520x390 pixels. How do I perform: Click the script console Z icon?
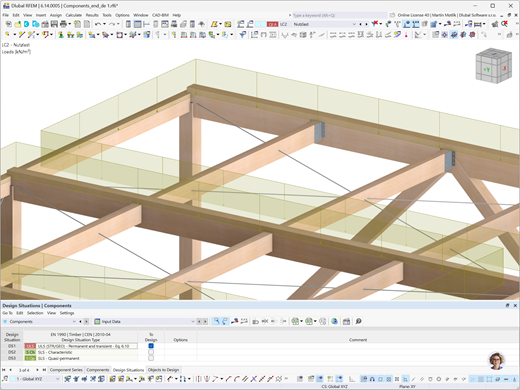point(214,24)
